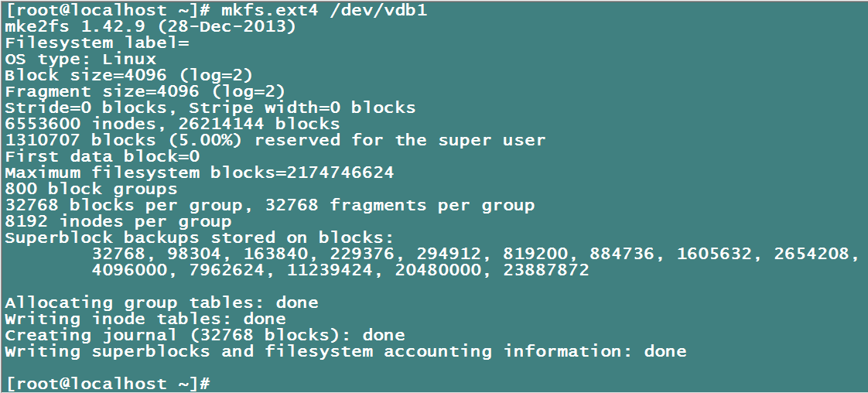
Task: Click the Stride=0 blocks line
Action: coord(210,108)
